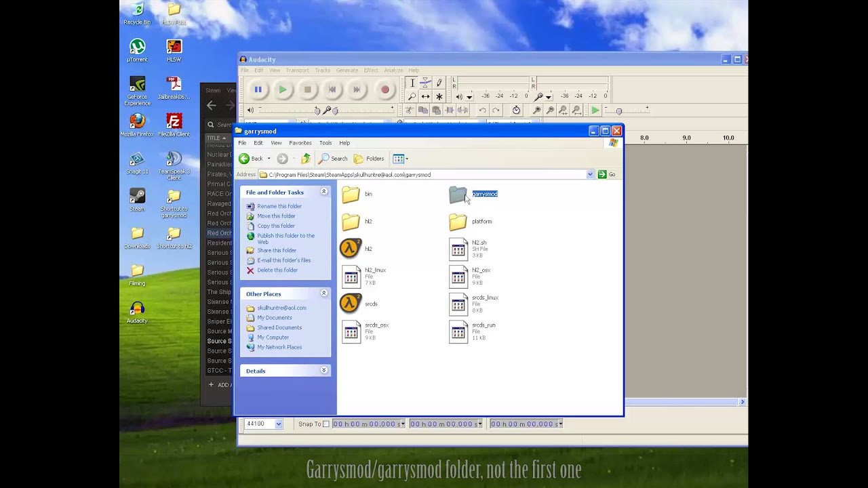This screenshot has width=868, height=488.
Task: Click the Go button beside address bar
Action: point(607,175)
